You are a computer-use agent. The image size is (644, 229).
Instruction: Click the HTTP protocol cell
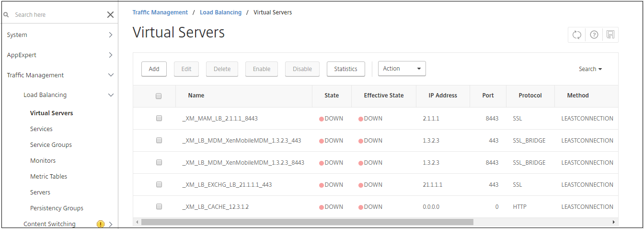click(519, 207)
